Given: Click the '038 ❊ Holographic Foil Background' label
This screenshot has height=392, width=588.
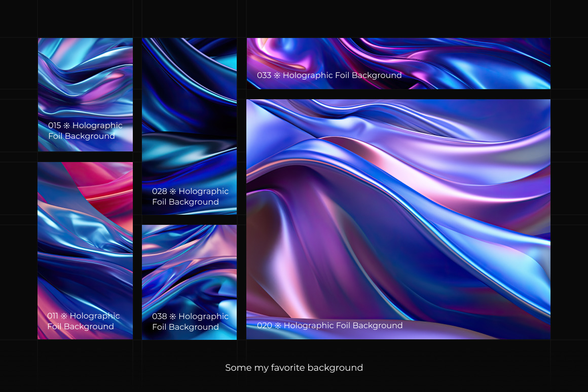Looking at the screenshot, I should click(190, 322).
